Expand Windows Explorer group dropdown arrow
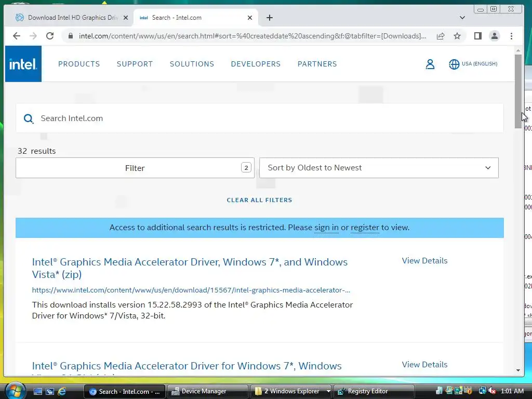Screen dimensions: 532x399 [328, 391]
